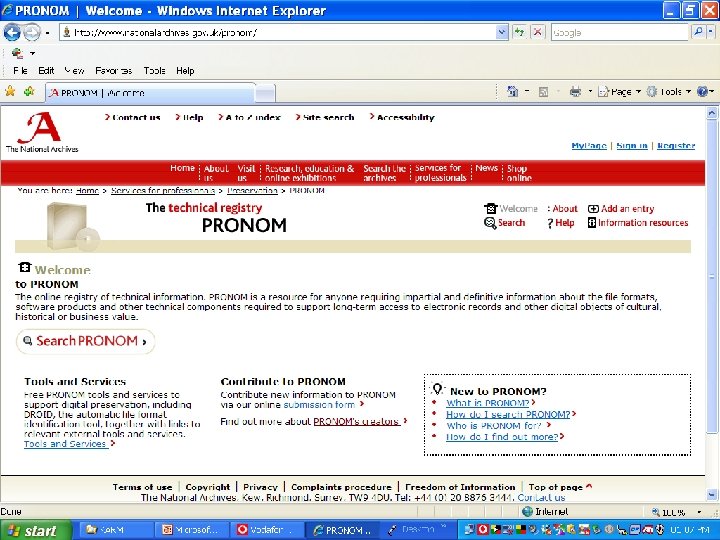Click the Register link

click(676, 146)
